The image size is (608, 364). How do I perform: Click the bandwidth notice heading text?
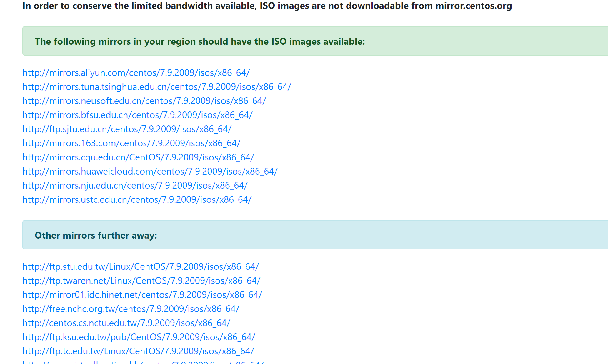(267, 6)
